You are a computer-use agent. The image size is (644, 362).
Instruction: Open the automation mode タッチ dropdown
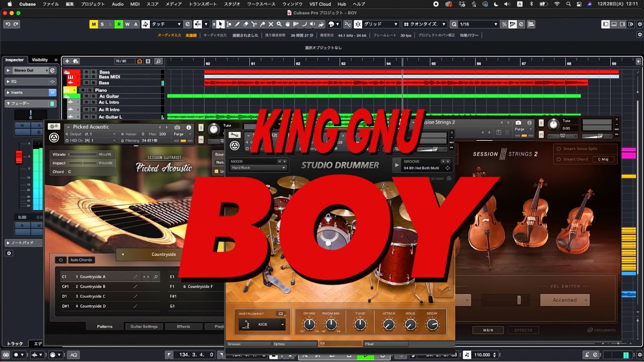pyautogui.click(x=166, y=24)
